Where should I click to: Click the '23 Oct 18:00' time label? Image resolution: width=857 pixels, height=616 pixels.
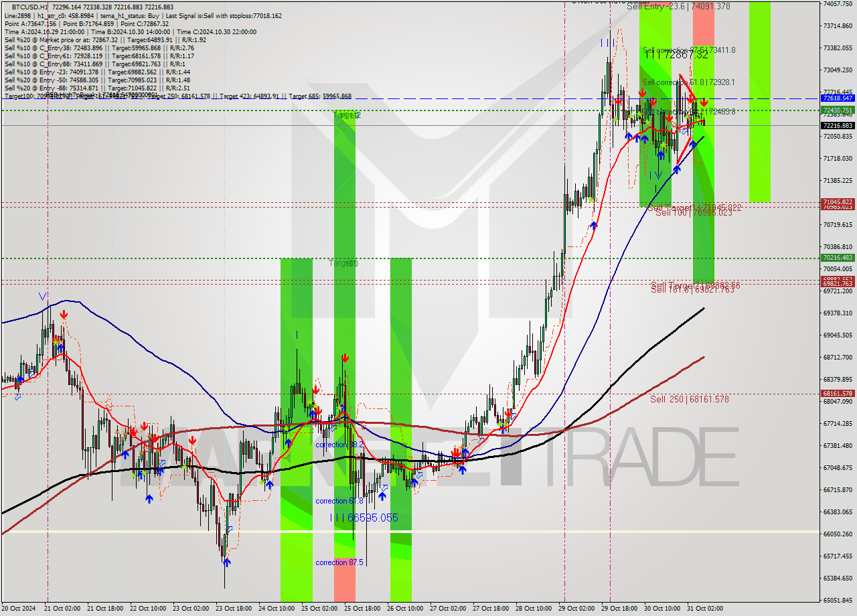234,609
